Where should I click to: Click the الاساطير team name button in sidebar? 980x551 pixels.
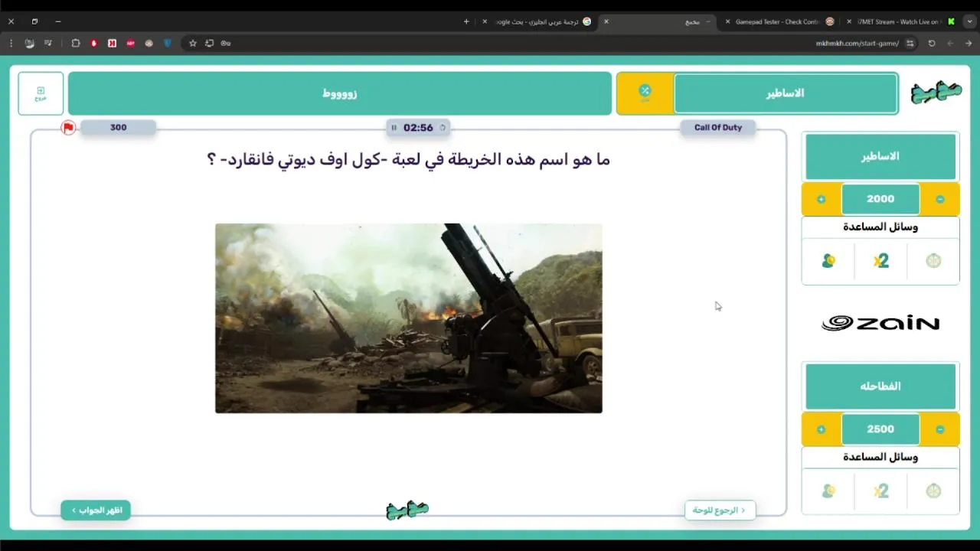[880, 157]
